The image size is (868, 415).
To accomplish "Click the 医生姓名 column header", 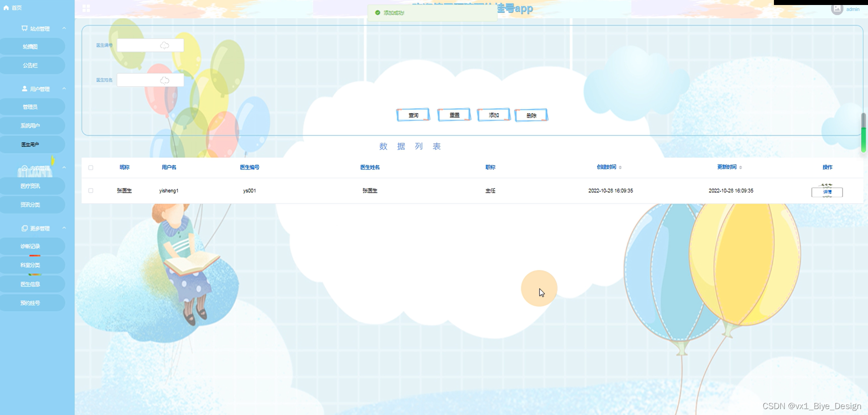I will click(x=370, y=167).
